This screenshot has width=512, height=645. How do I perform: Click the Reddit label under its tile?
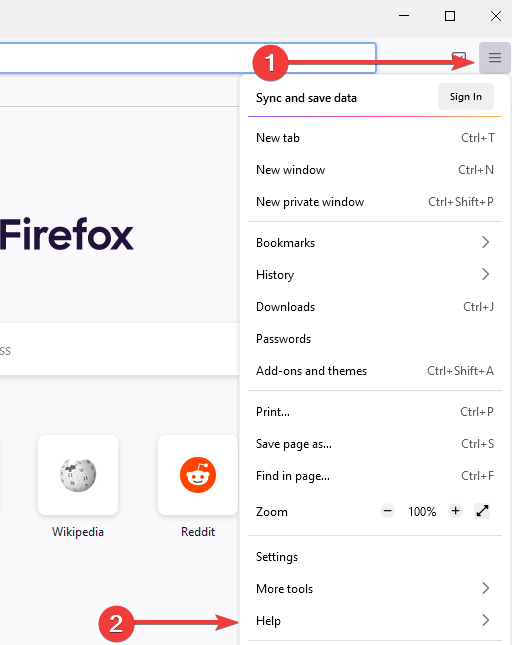(198, 532)
